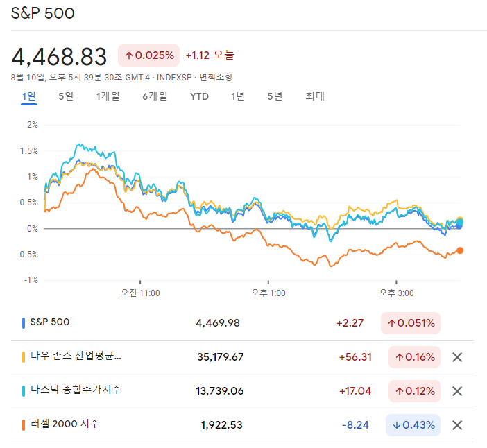Image resolution: width=487 pixels, height=448 pixels.
Task: Click the orange endpoint dot on the chart
Action: [x=460, y=250]
